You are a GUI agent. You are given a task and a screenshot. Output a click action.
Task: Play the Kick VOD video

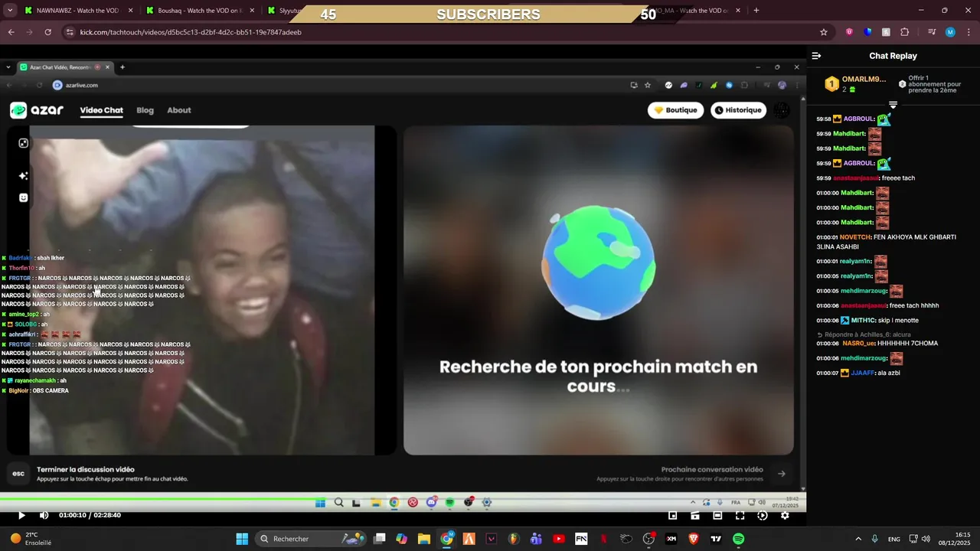(21, 515)
